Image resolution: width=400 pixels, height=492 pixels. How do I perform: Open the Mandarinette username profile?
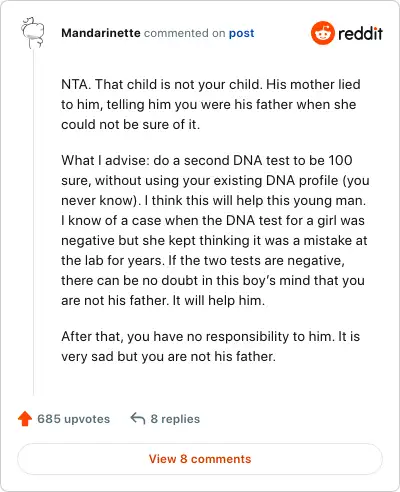101,33
